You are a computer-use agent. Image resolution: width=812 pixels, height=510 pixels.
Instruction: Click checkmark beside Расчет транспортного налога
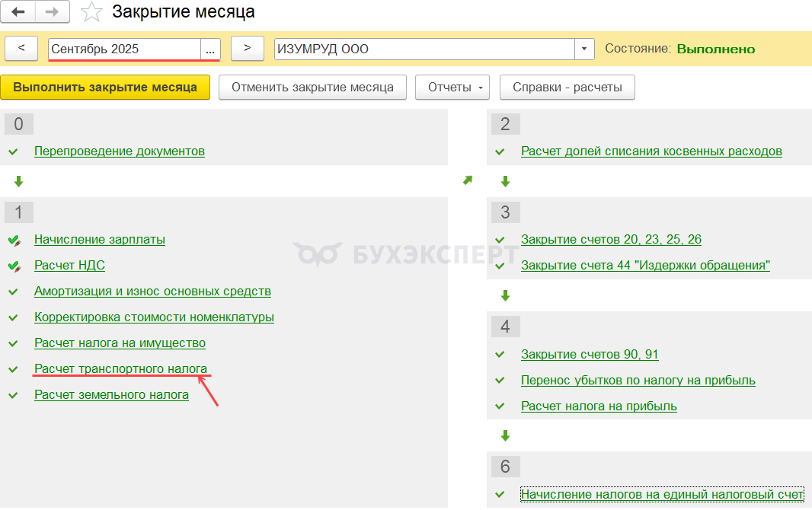point(14,369)
